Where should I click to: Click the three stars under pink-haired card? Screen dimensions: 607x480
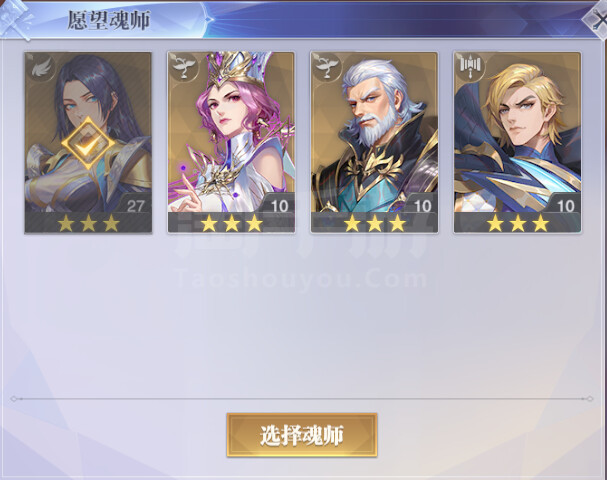tap(231, 223)
